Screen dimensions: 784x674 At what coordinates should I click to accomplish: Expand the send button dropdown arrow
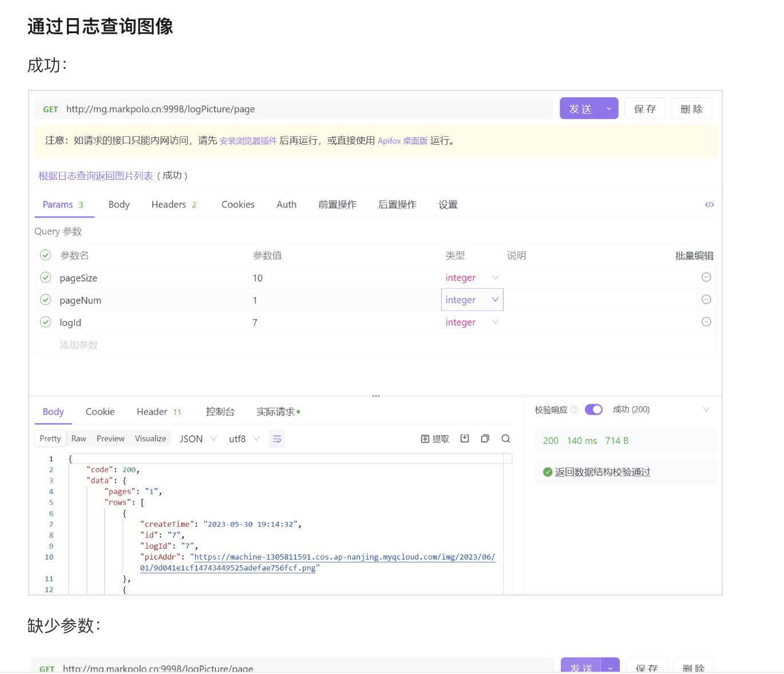click(x=609, y=109)
